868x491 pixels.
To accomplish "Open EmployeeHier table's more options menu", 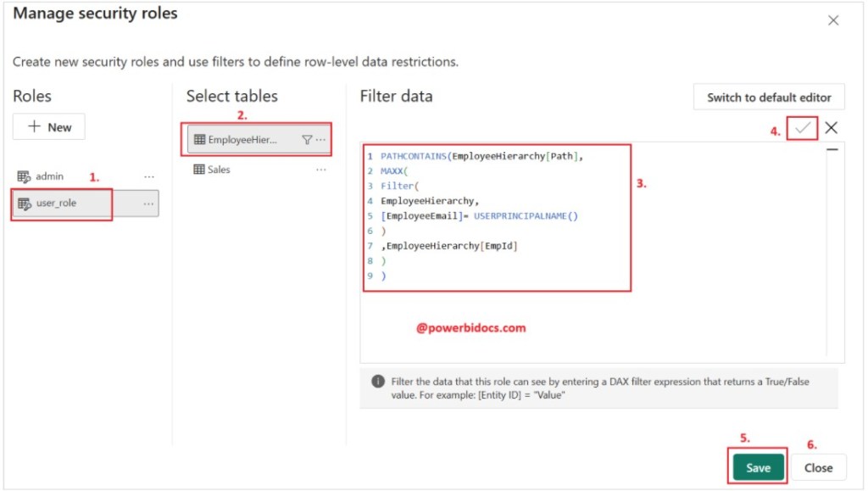I will tap(320, 138).
